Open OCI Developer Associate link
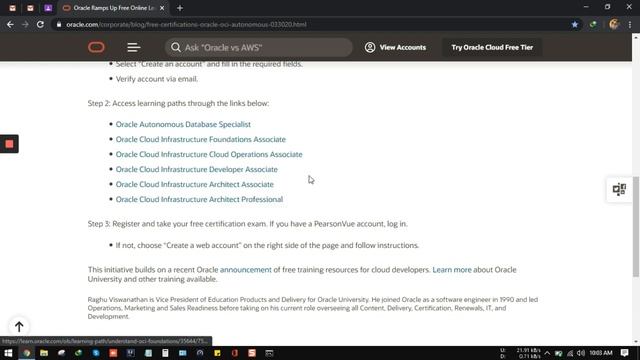The height and width of the screenshot is (360, 640). 196,169
